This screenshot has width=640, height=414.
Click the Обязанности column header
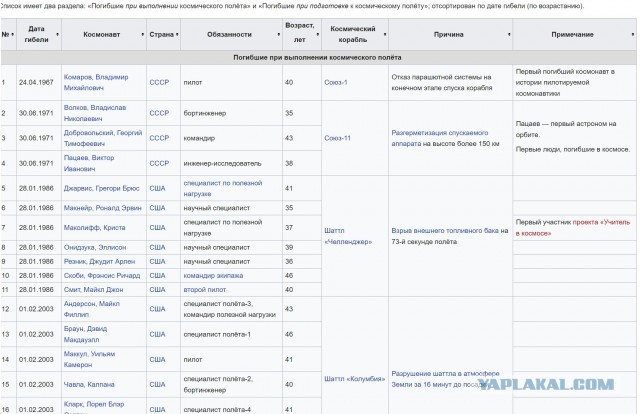click(229, 35)
